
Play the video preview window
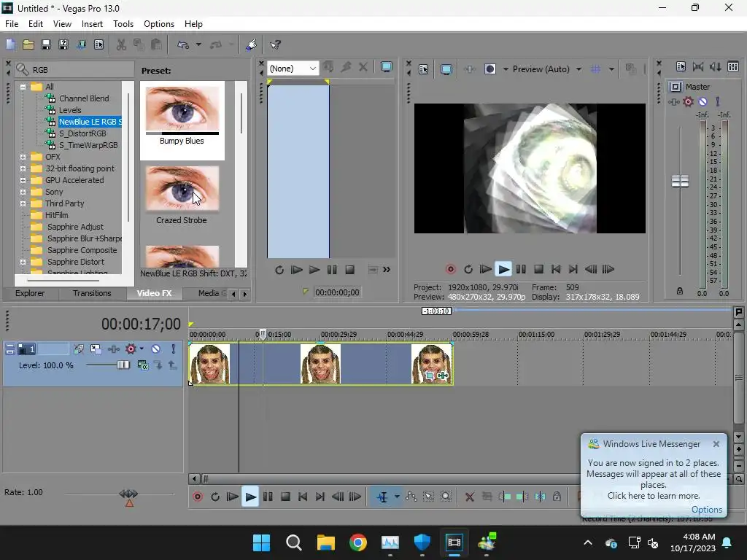coord(503,269)
